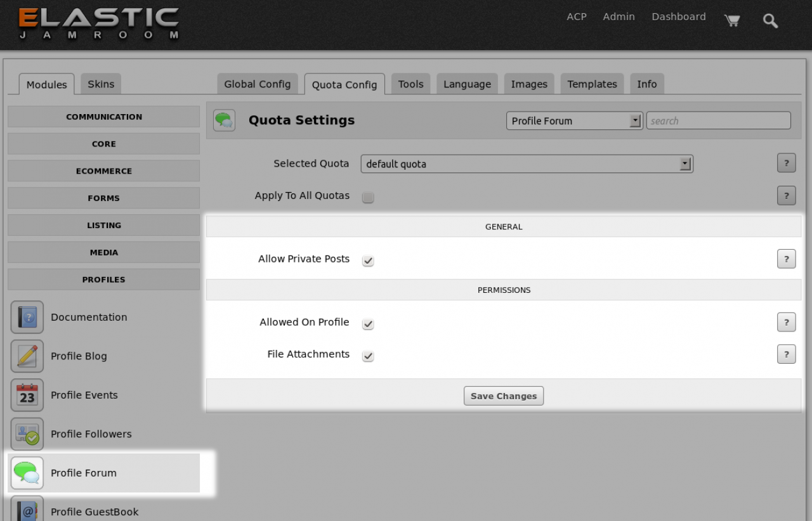Screen dimensions: 812x521
Task: Toggle the File Attachments checkbox
Action: (368, 356)
